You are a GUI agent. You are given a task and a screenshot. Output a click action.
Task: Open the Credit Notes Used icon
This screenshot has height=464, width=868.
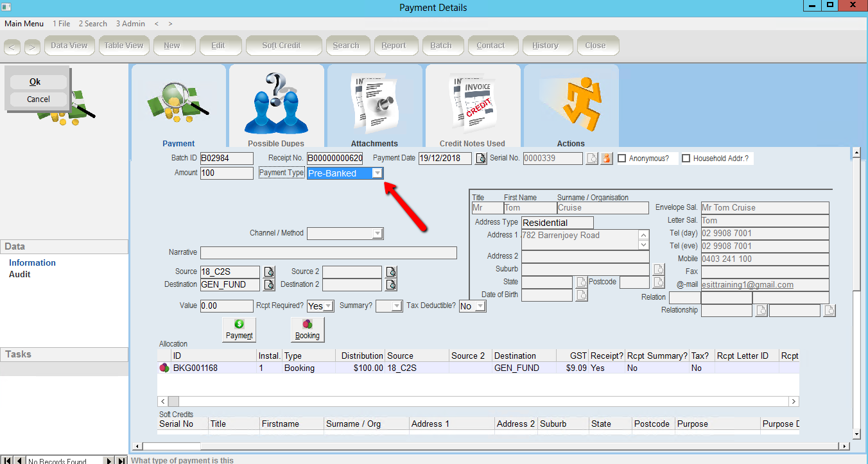472,103
